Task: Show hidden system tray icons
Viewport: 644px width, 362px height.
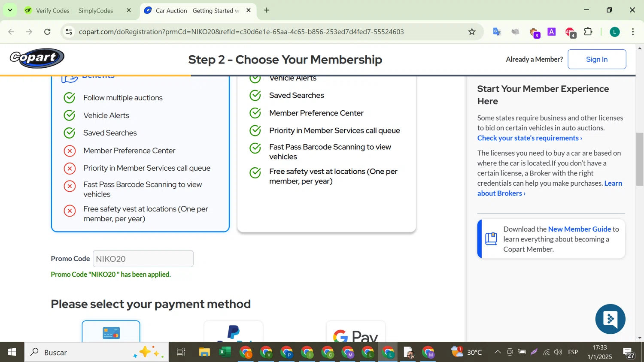Action: 498,352
